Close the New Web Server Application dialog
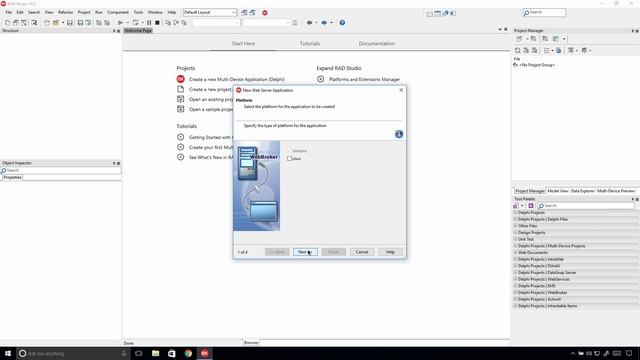This screenshot has width=640, height=360. 401,90
